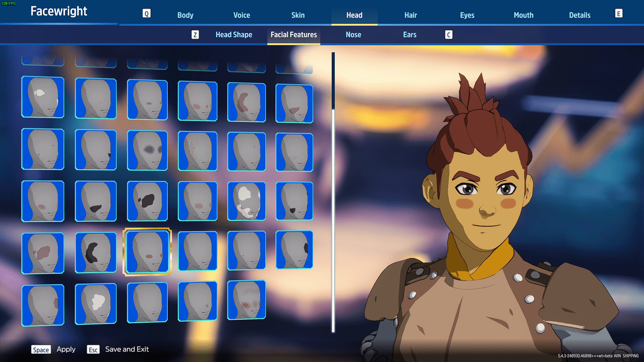The image size is (644, 362).
Task: Choose the large pink cheek birthmark option
Action: (43, 253)
